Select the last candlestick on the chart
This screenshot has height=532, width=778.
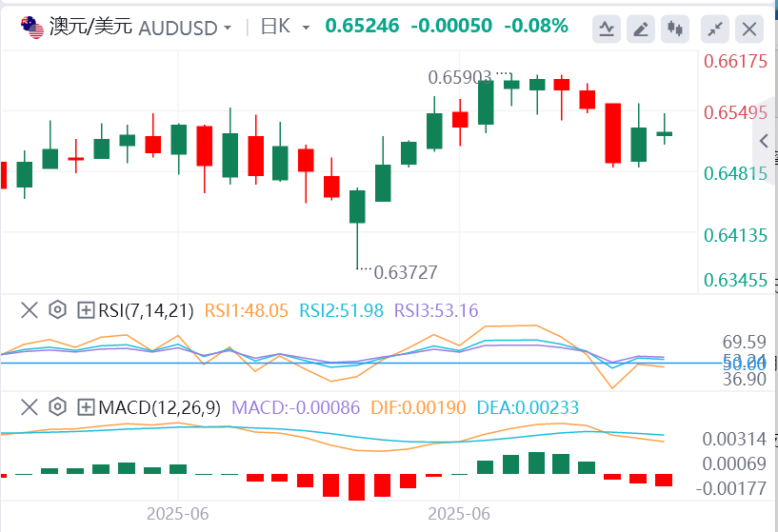coord(665,128)
